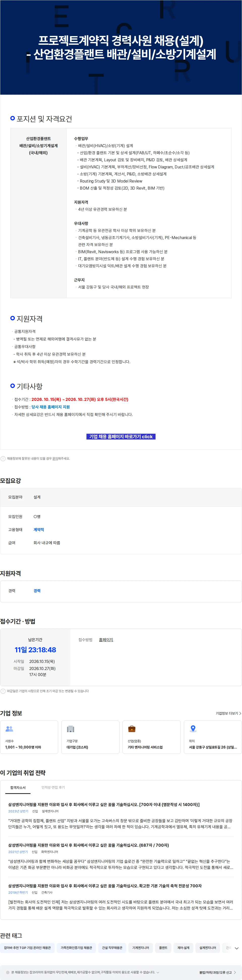This screenshot has width=242, height=980.
Task: Click 불법/허위/과장/오류 신고 link
Action: coord(216,972)
